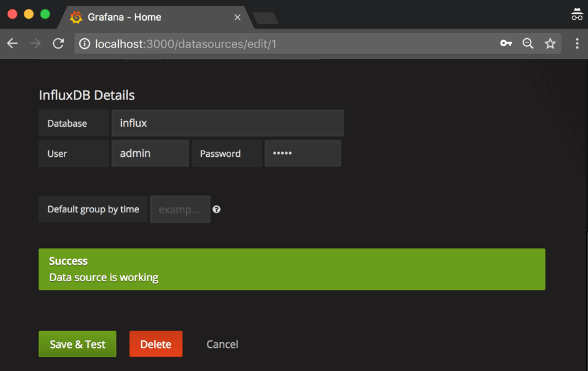Viewport: 588px width, 371px height.
Task: Click the Default group by time label
Action: tap(93, 209)
